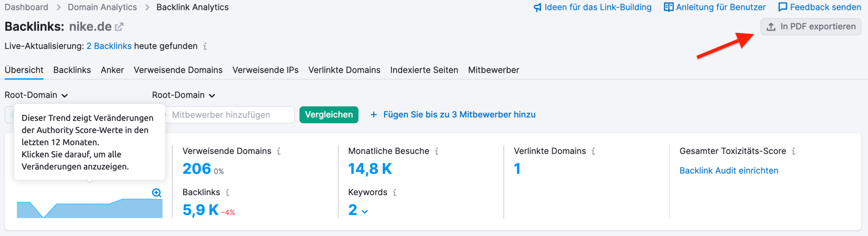Open the first Root-Domain dropdown
Screen dimensions: 868x236
coord(36,95)
